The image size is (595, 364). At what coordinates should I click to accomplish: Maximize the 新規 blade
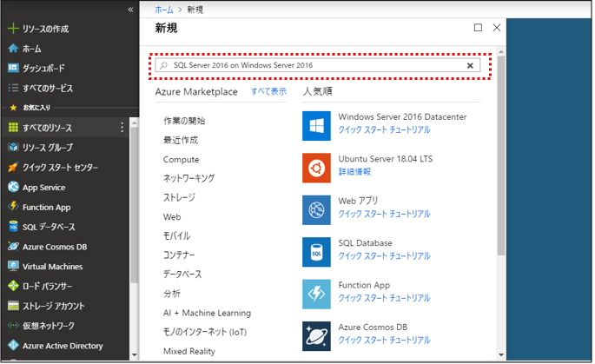[x=479, y=28]
